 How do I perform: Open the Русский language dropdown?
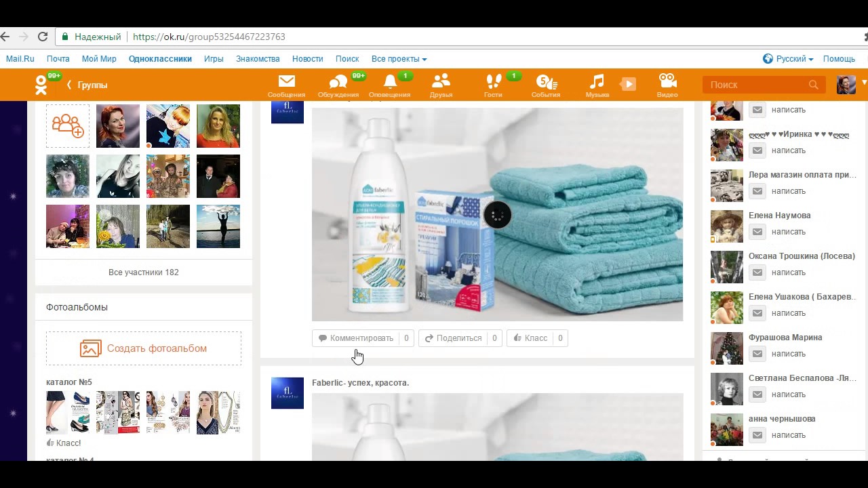pos(788,59)
